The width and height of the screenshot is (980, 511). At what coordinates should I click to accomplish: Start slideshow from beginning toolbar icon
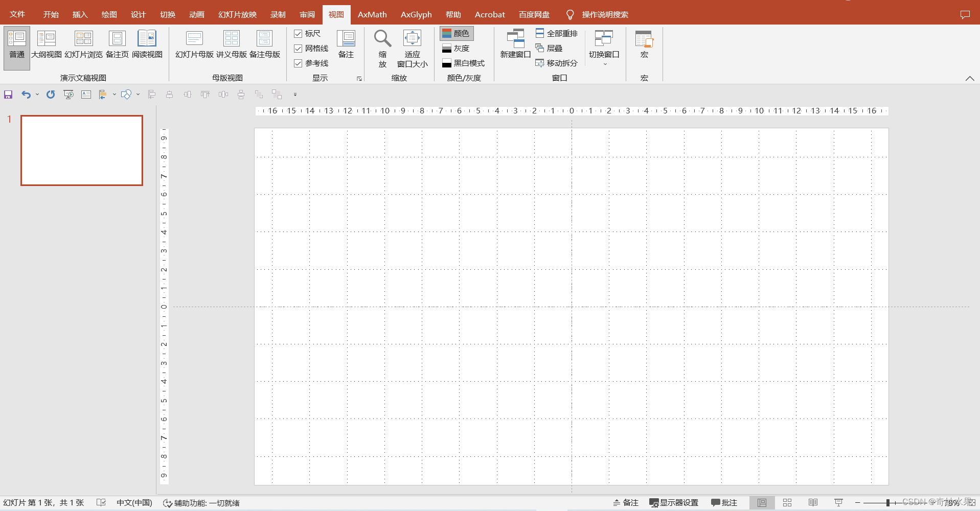pyautogui.click(x=69, y=95)
